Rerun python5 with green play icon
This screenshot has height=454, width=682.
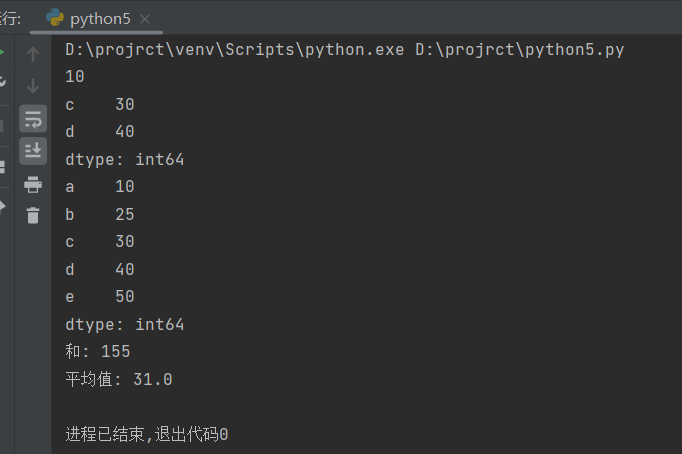pyautogui.click(x=3, y=51)
